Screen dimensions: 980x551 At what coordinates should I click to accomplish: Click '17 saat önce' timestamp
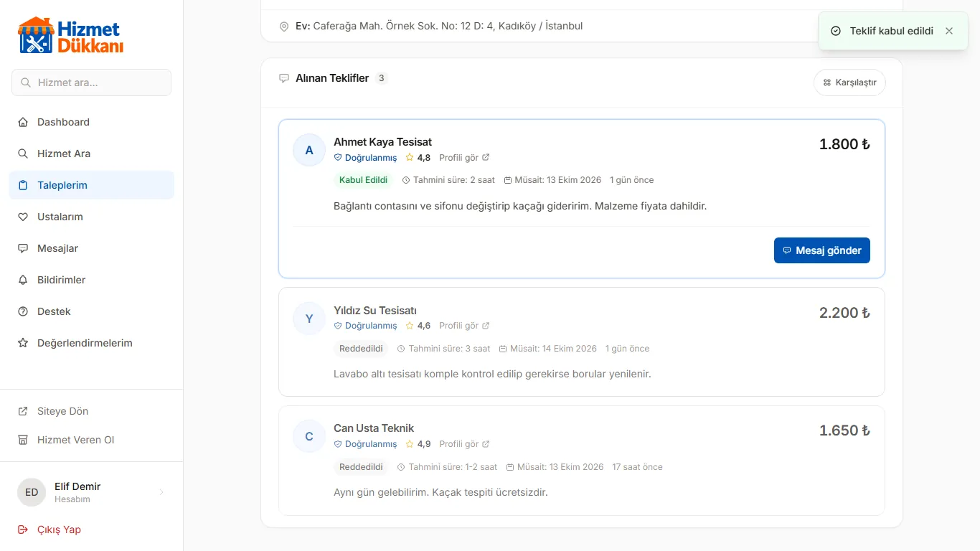point(637,467)
